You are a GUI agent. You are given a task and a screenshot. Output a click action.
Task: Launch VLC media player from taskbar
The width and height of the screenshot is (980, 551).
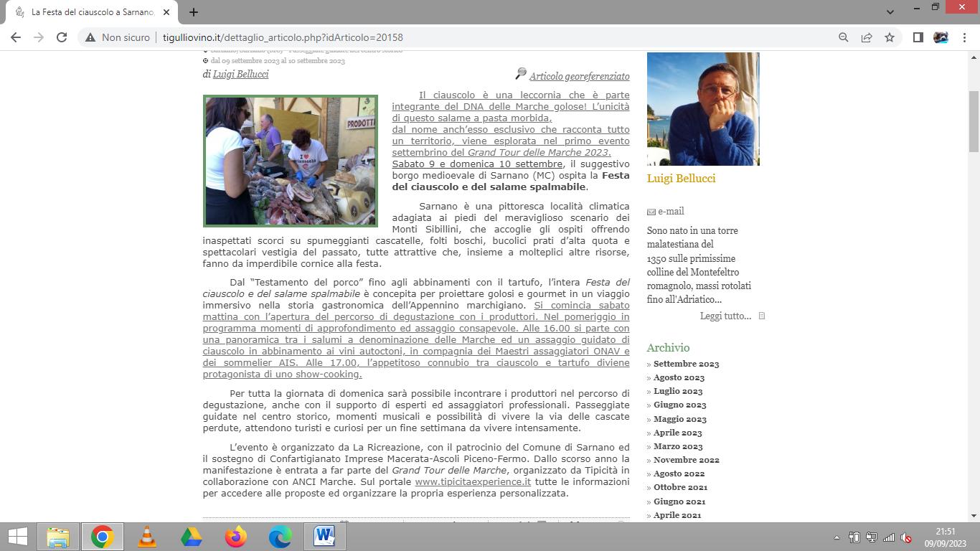[x=147, y=536]
